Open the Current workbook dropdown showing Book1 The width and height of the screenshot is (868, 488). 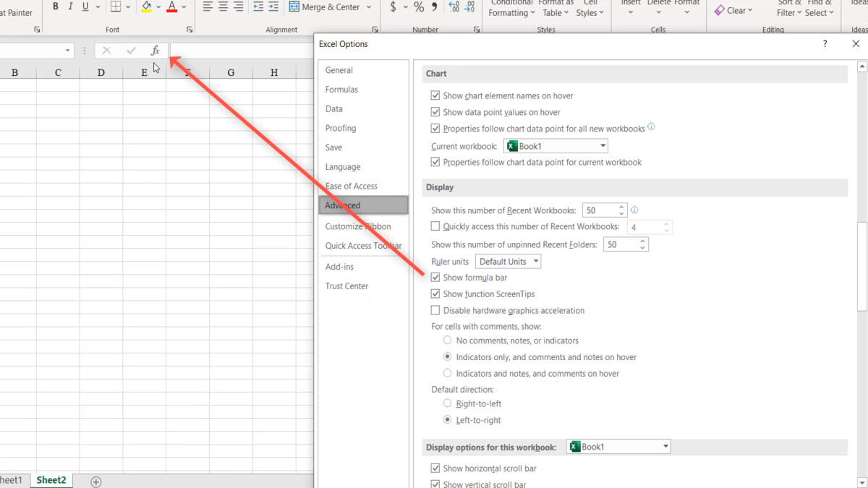point(601,145)
